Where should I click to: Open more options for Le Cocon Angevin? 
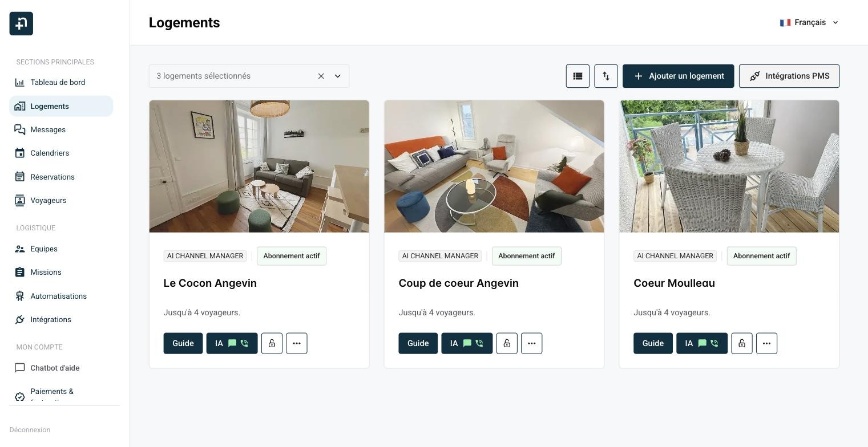coord(297,343)
